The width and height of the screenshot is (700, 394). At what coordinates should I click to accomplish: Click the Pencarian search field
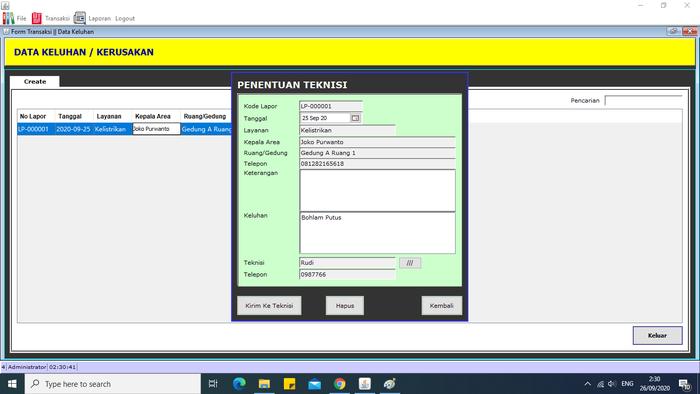[643, 100]
